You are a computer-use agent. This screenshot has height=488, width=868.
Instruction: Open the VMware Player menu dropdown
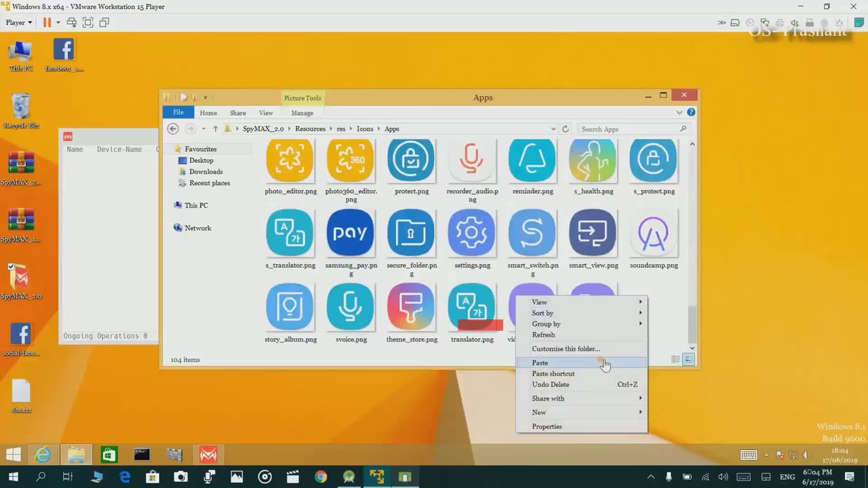[19, 22]
